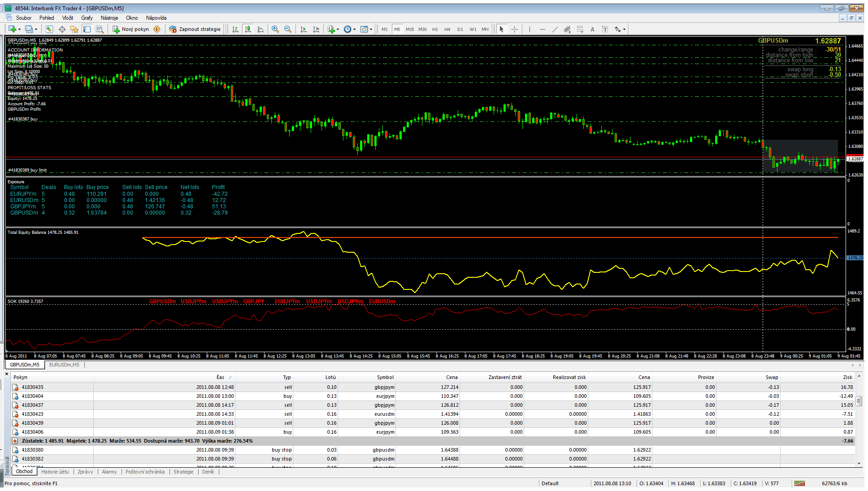Switch chart to candlesticks view
This screenshot has width=868, height=491.
tap(248, 29)
